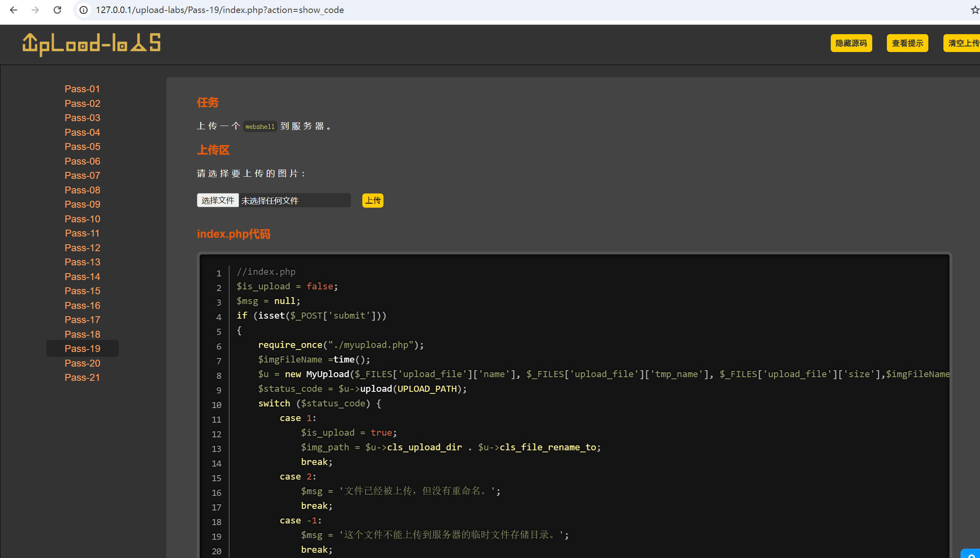
Task: Go to Pass-05 in the sidebar
Action: pyautogui.click(x=82, y=147)
